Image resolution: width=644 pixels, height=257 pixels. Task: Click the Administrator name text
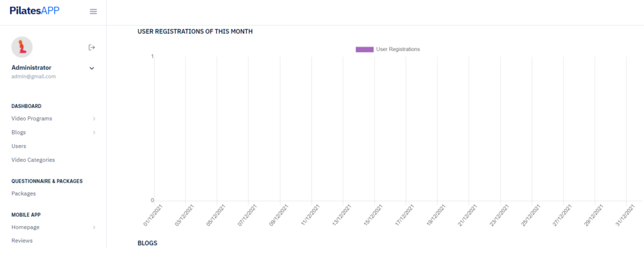tap(31, 67)
